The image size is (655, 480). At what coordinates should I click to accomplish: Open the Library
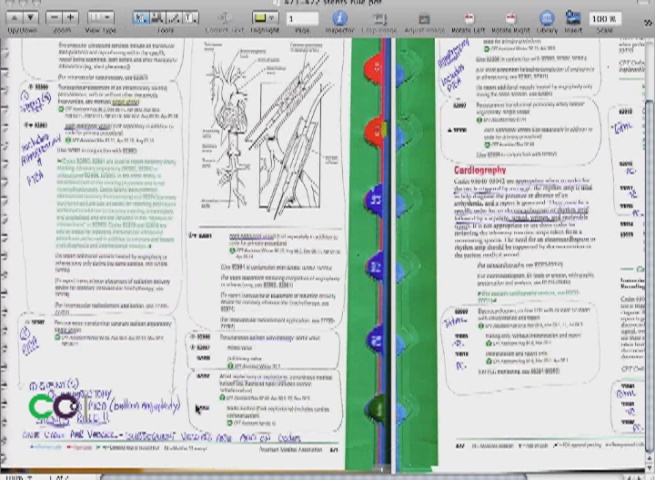547,18
